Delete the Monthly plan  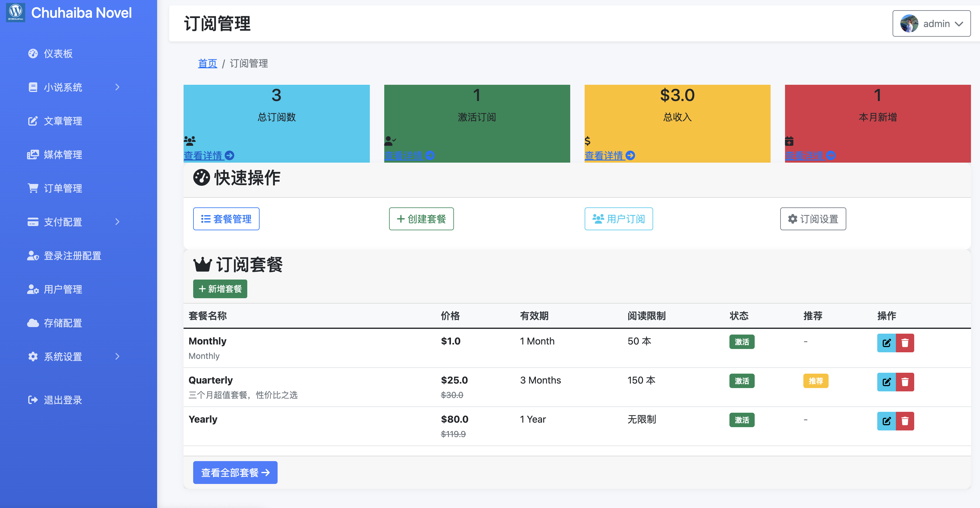(x=905, y=343)
